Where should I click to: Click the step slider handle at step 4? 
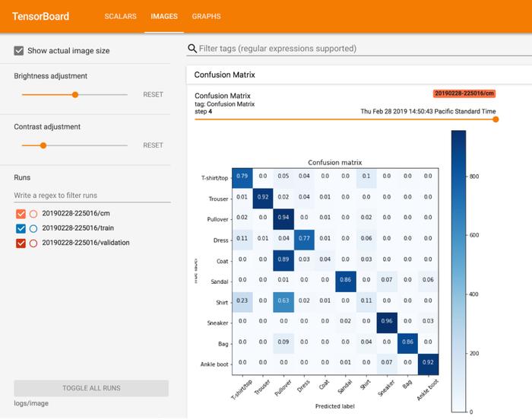(x=496, y=119)
